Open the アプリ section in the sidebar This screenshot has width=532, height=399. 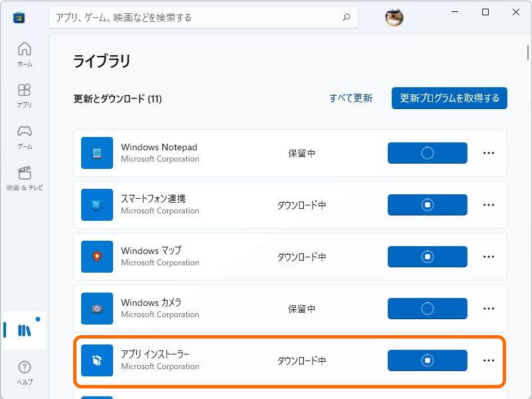coord(25,93)
